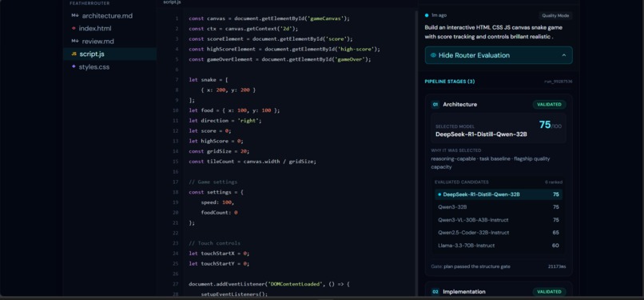Select the Qwen3-VL-30B-A3B-Instruct candidate row
The width and height of the screenshot is (644, 300).
[x=499, y=220]
